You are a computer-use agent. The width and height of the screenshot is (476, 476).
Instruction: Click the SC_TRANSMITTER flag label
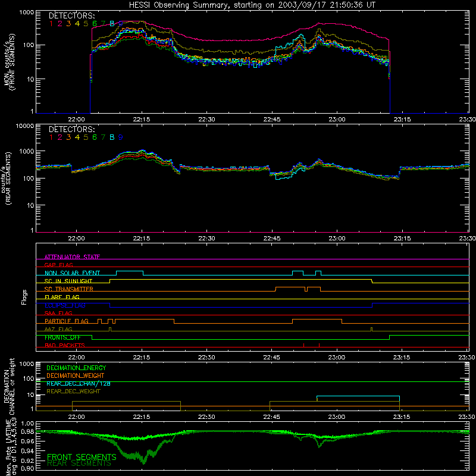(x=69, y=289)
